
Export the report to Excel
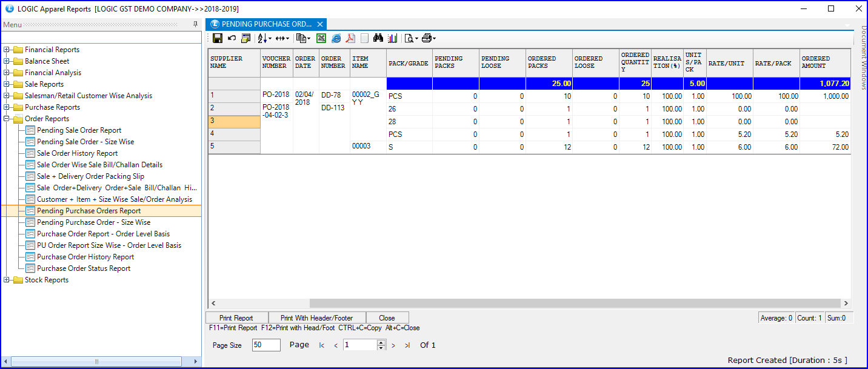(x=321, y=38)
